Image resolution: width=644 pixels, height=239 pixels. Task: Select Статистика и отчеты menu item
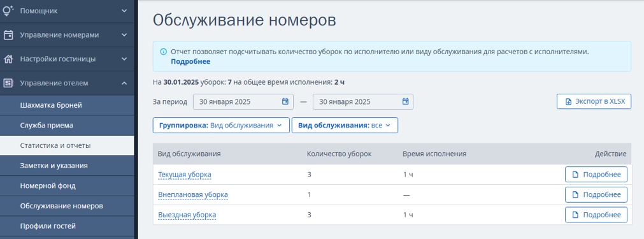(x=67, y=145)
